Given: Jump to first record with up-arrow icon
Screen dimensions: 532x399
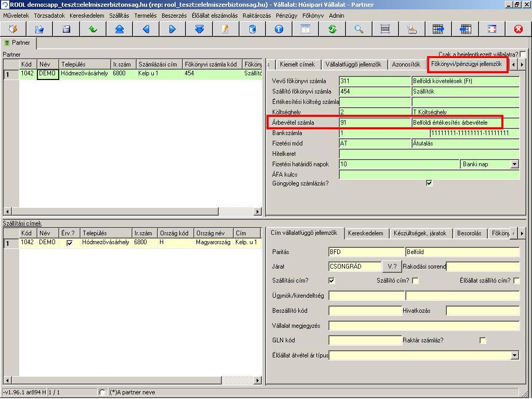Looking at the screenshot, I should 119,29.
